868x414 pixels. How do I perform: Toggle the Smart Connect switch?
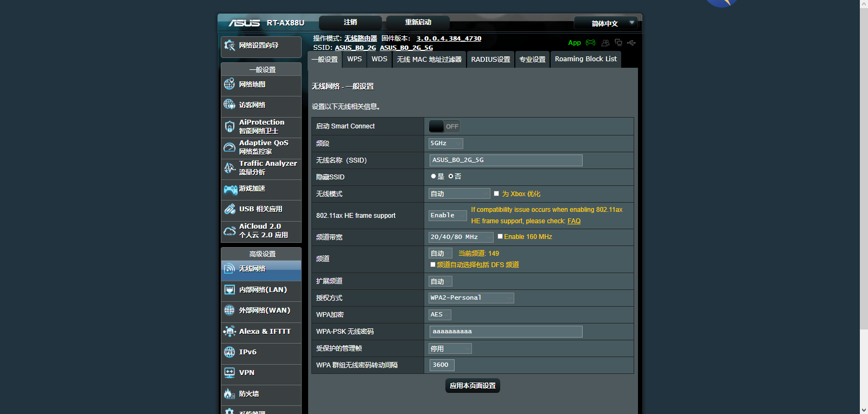444,126
